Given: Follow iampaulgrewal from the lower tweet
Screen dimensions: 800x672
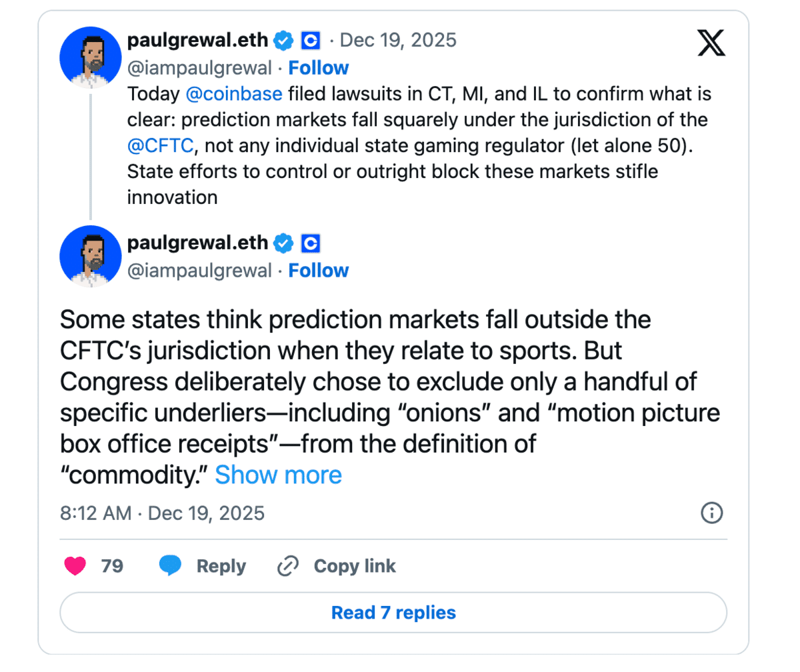Looking at the screenshot, I should [319, 271].
